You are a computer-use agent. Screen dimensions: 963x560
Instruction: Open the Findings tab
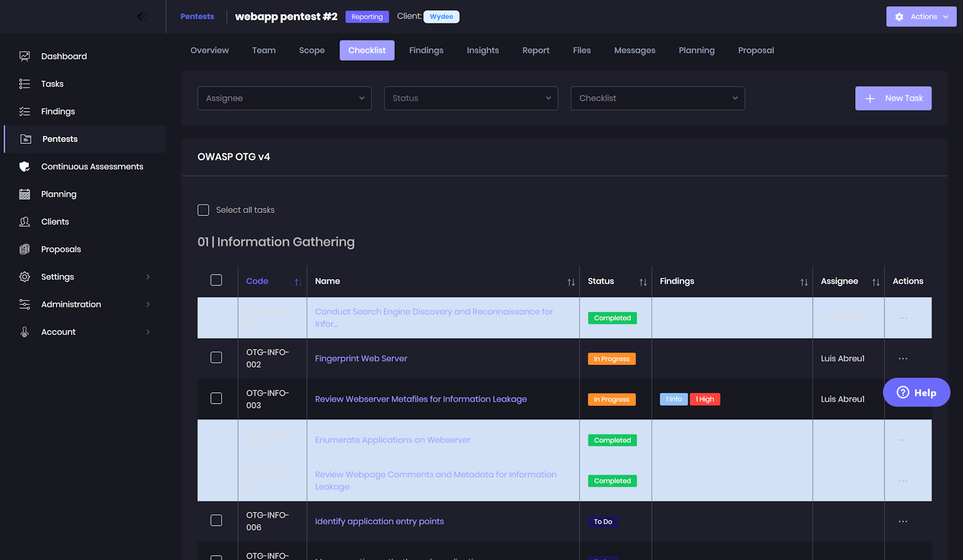point(426,51)
